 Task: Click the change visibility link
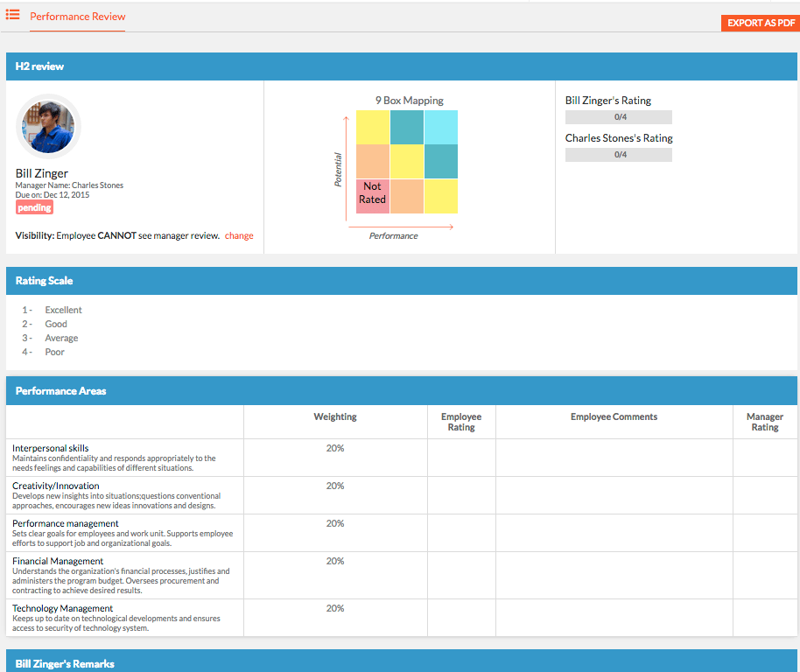[239, 235]
